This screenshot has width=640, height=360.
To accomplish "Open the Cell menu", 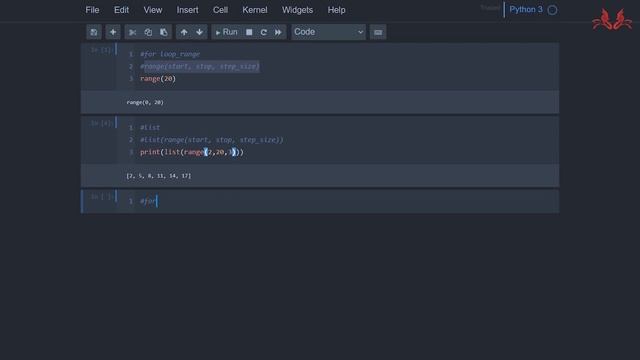I will click(220, 10).
